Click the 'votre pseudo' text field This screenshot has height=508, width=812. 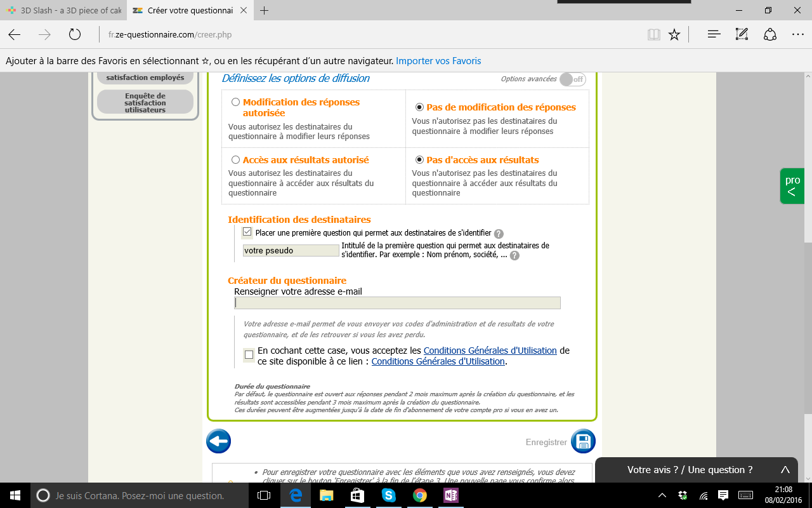pyautogui.click(x=291, y=250)
